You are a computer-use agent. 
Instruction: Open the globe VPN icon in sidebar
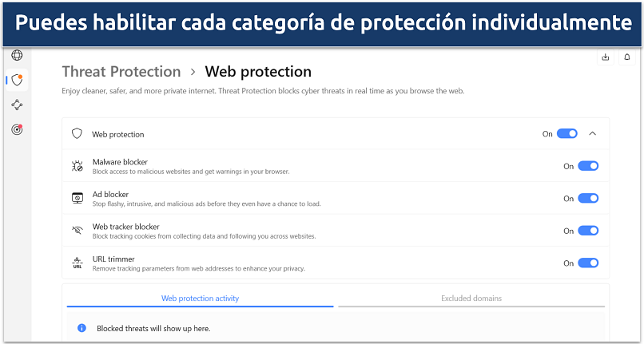[x=17, y=54]
